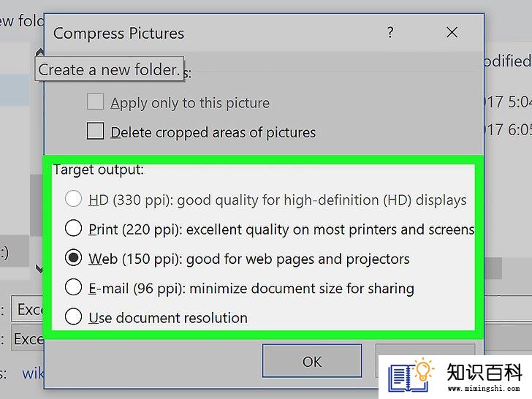The width and height of the screenshot is (532, 399).
Task: Open upper Exce combo box behind dialog
Action: (28, 309)
